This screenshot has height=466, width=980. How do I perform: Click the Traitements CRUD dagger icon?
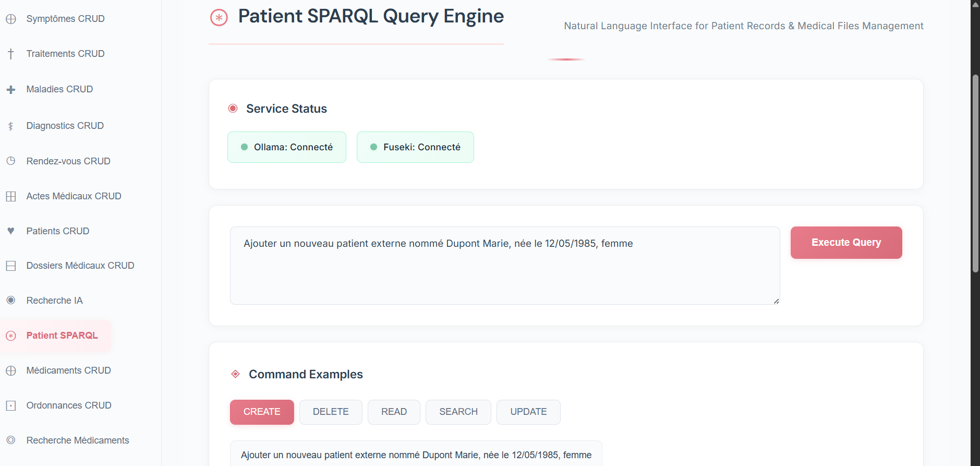pos(11,54)
